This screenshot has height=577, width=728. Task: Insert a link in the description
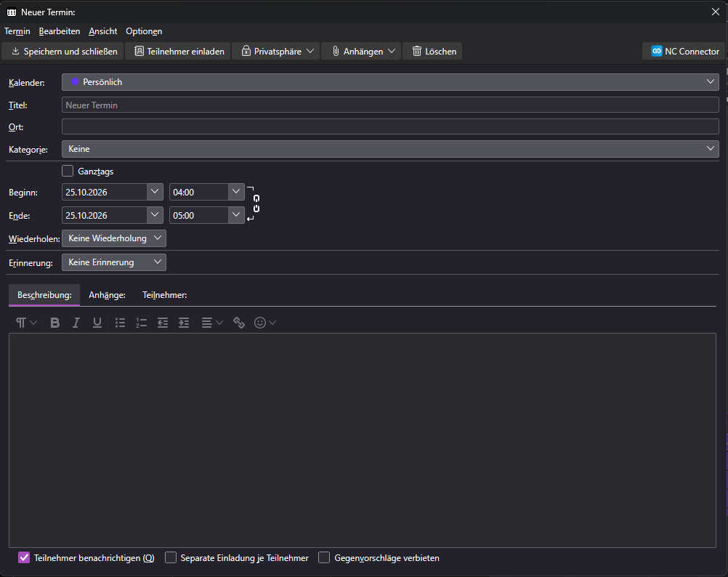(x=238, y=323)
